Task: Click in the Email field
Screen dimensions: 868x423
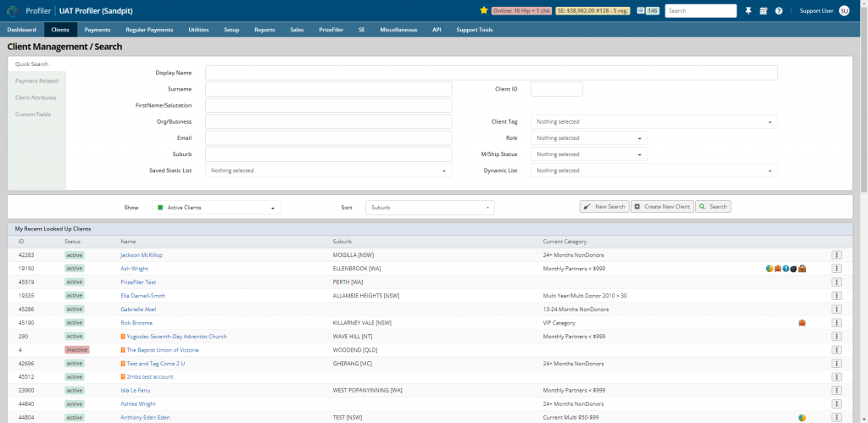Action: point(328,138)
